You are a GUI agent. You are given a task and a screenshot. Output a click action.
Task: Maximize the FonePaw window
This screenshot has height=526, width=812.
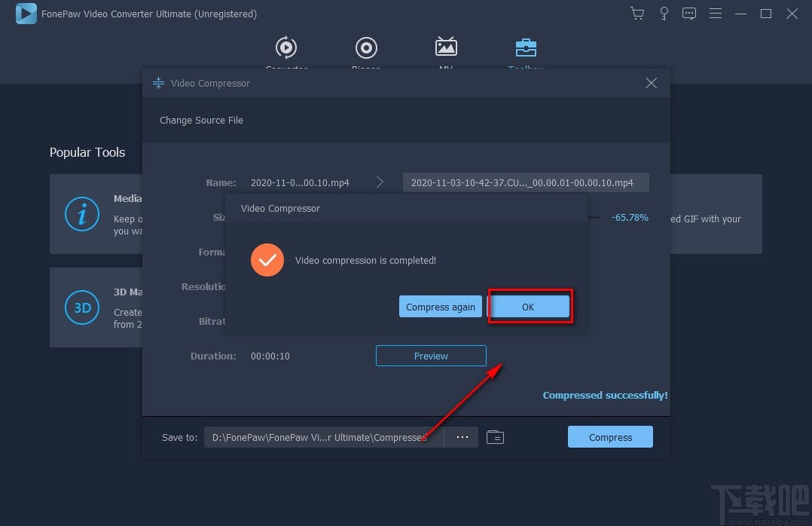[x=766, y=14]
